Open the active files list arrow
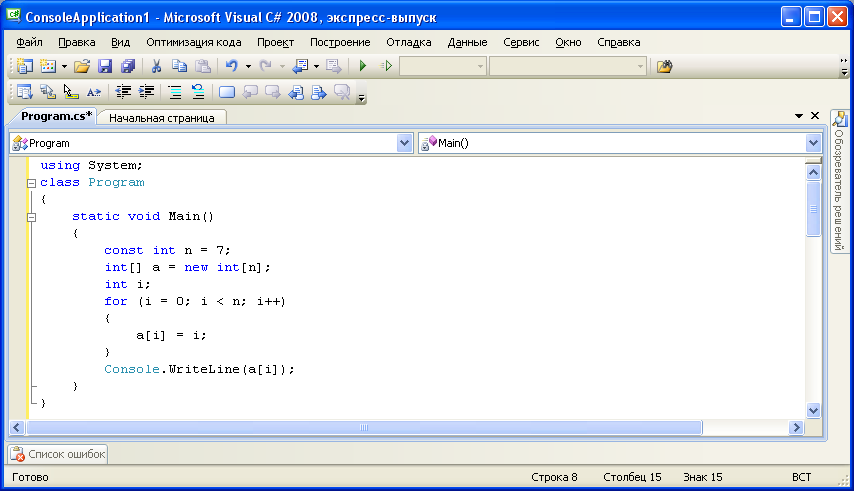854x491 pixels. click(799, 115)
